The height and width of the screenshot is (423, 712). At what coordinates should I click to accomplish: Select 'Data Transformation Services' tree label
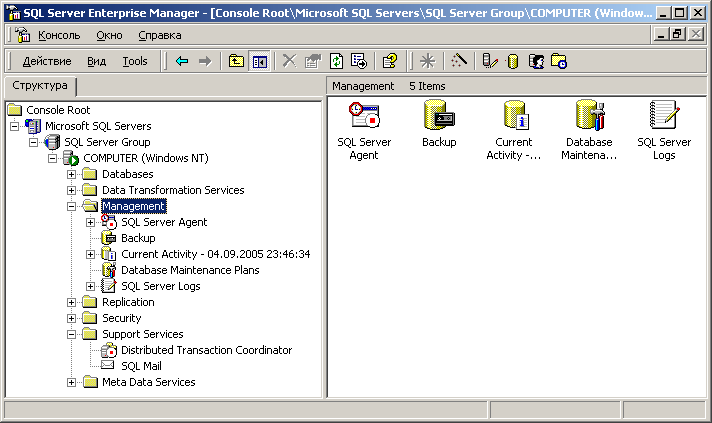coord(173,190)
